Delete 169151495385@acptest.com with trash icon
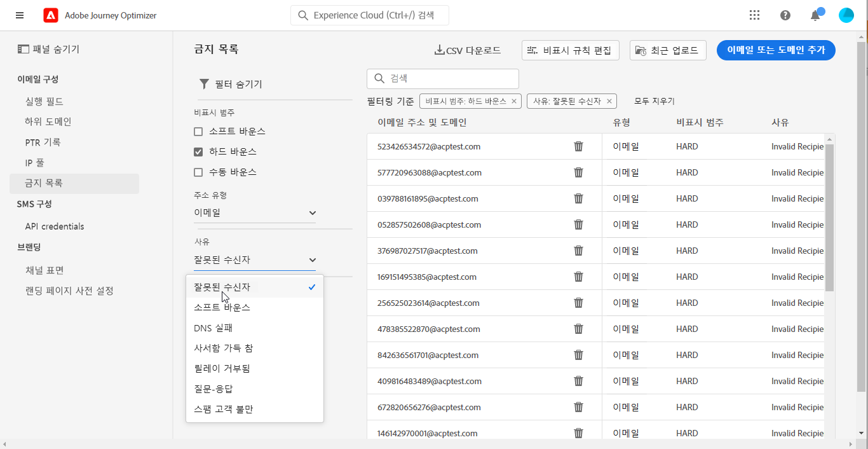Screen dimensions: 868x449 pos(578,277)
